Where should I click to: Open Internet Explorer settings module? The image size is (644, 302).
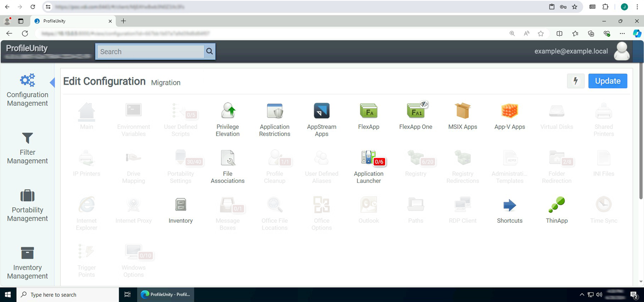87,214
